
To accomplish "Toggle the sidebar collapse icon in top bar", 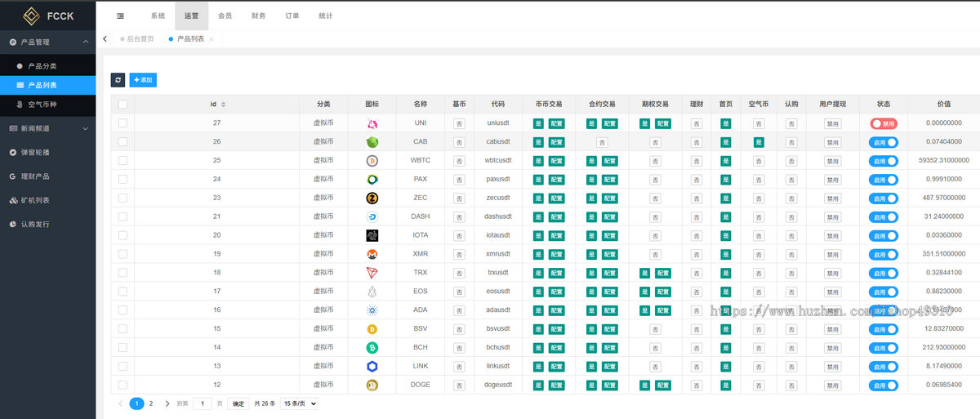I will [120, 16].
